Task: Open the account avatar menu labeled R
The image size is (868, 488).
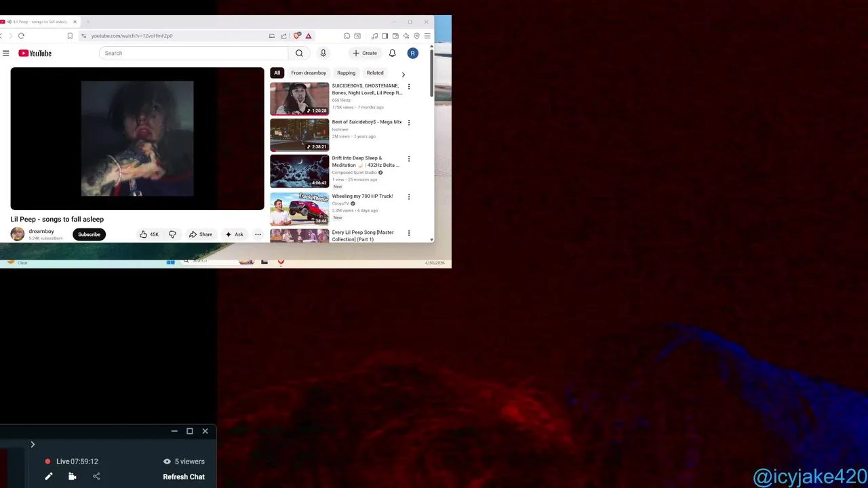Action: [412, 53]
